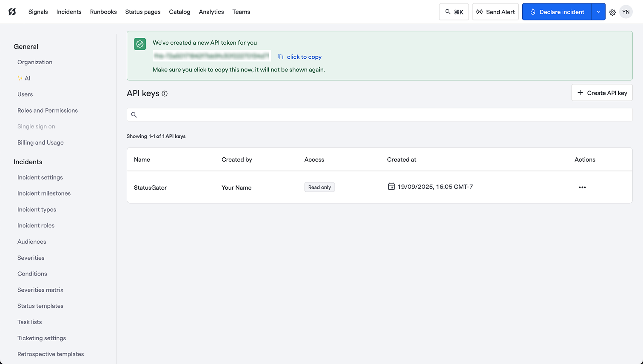Viewport: 643px width, 364px height.
Task: Click the '19/09/2025, 16:05 GMT-7' date
Action: 435,187
